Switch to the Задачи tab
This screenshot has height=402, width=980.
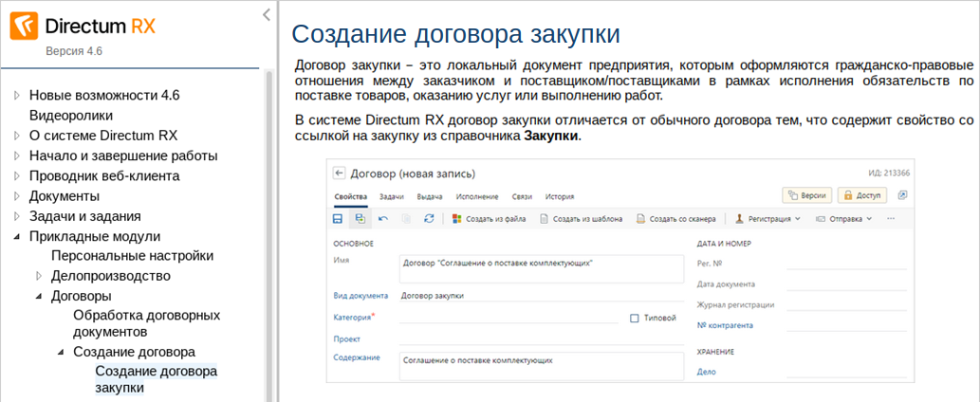pos(392,196)
